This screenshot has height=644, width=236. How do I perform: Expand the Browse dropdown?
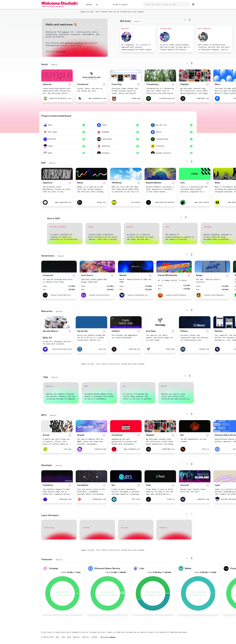(x=92, y=5)
